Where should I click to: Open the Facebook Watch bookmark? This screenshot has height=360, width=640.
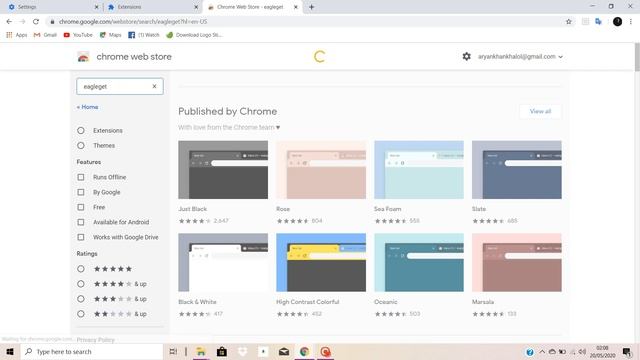pyautogui.click(x=144, y=35)
